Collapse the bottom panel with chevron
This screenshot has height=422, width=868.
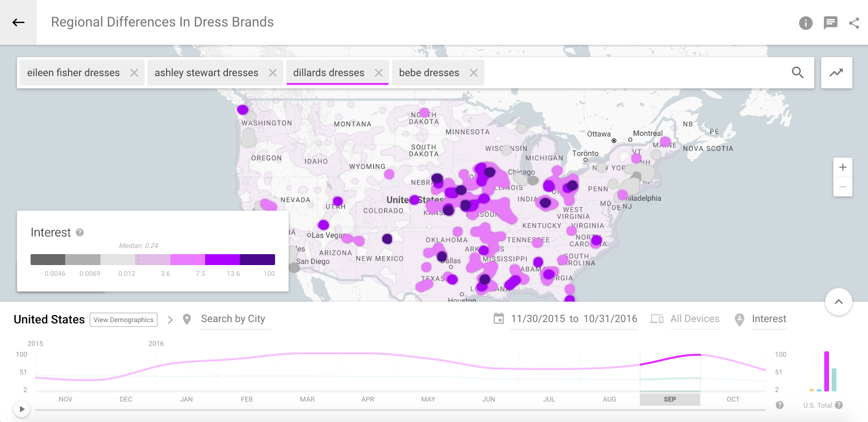[x=839, y=302]
